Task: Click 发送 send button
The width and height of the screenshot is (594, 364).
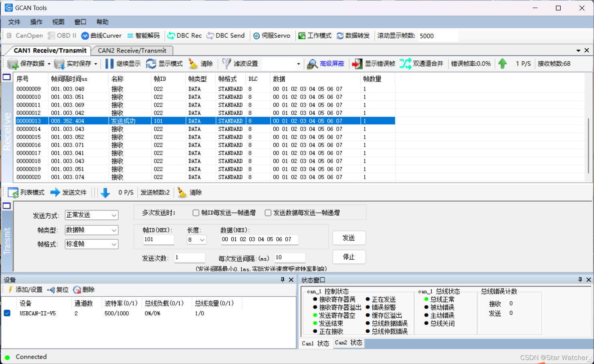Action: tap(349, 238)
